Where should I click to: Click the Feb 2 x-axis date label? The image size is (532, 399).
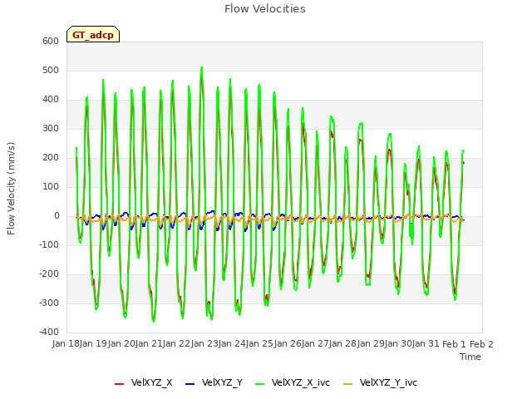point(481,344)
